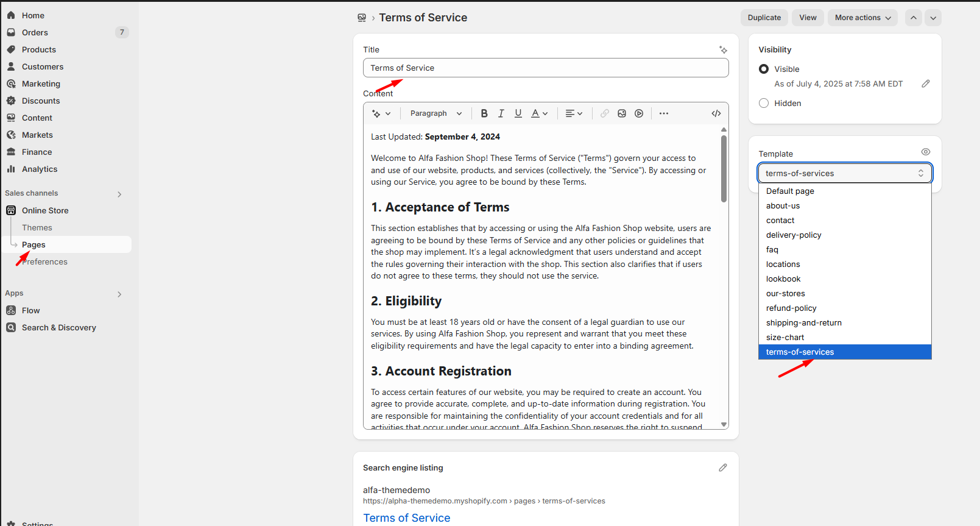The height and width of the screenshot is (526, 980).
Task: Go to next page with down arrow
Action: point(933,18)
